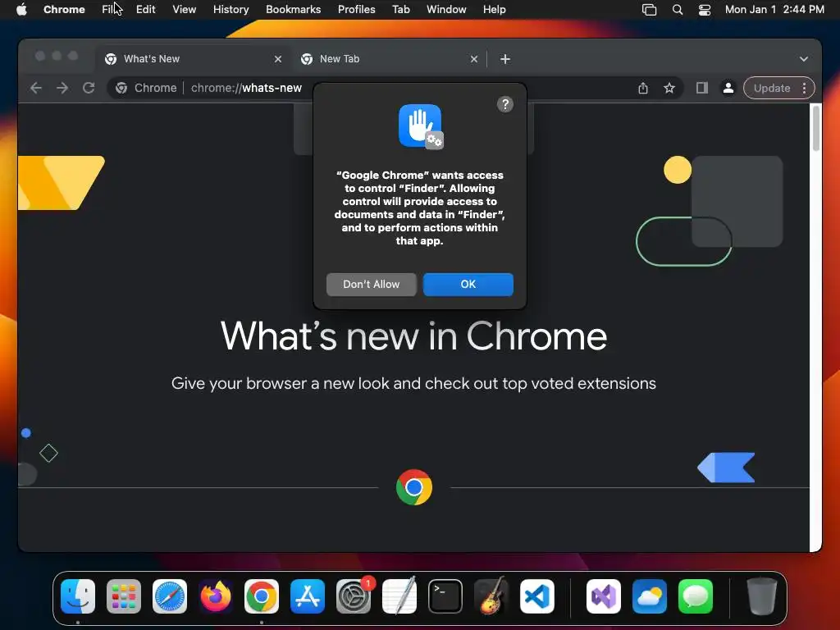840x630 pixels.
Task: Open System Settings from the Dock
Action: (354, 596)
